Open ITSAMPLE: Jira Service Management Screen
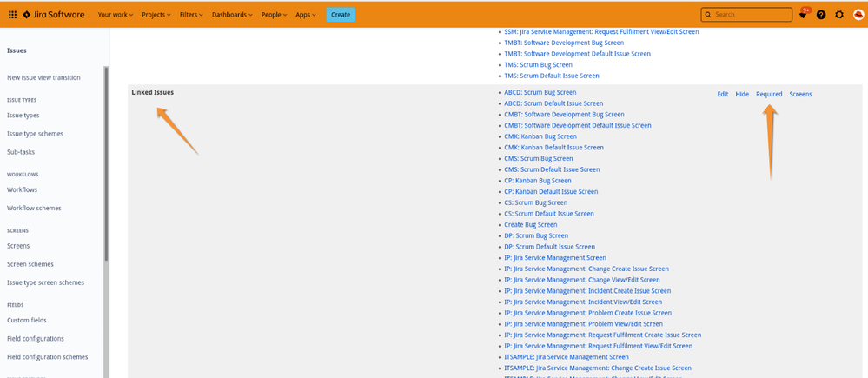Screen dimensions: 868x378 (x=567, y=358)
